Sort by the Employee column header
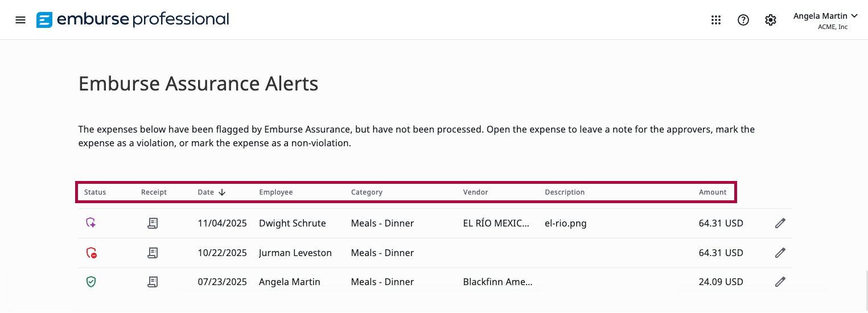Screen dimensions: 868x313 276,192
